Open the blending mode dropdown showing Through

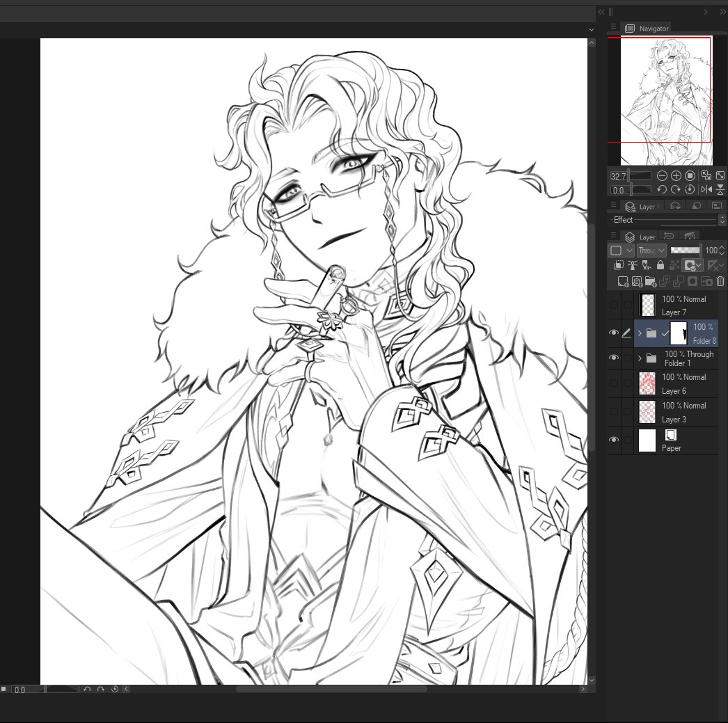[x=651, y=251]
